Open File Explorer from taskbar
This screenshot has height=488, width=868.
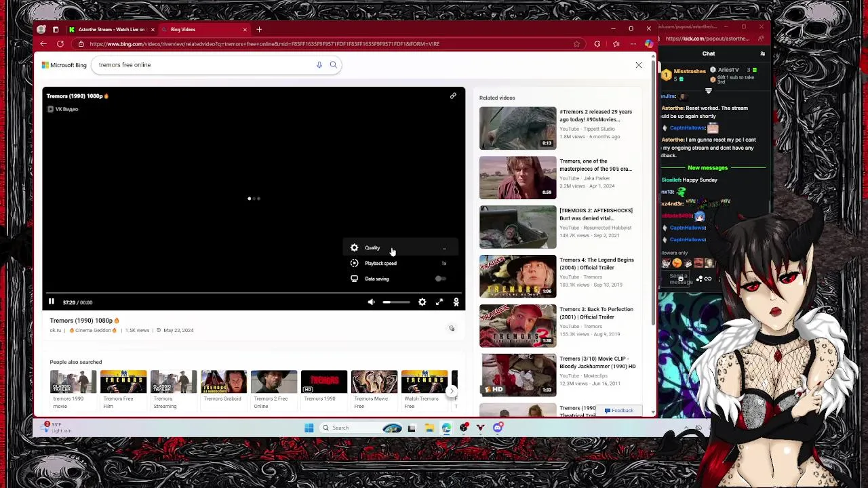429,428
